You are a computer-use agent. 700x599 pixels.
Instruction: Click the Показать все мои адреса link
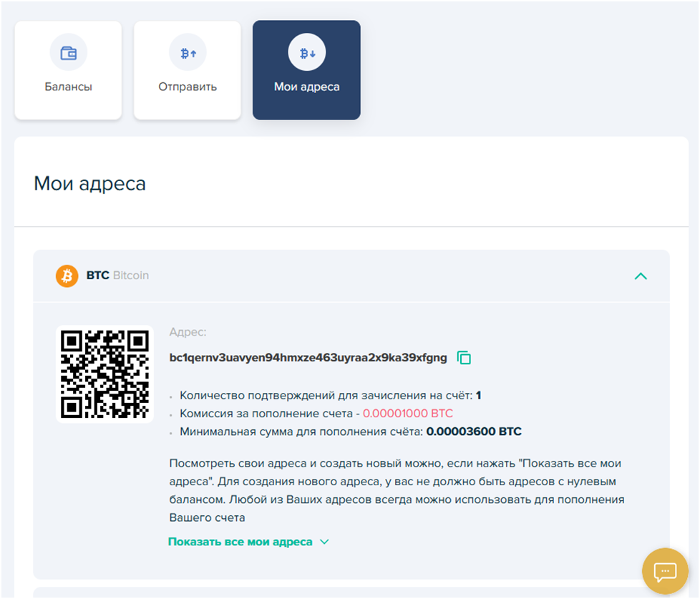point(240,542)
